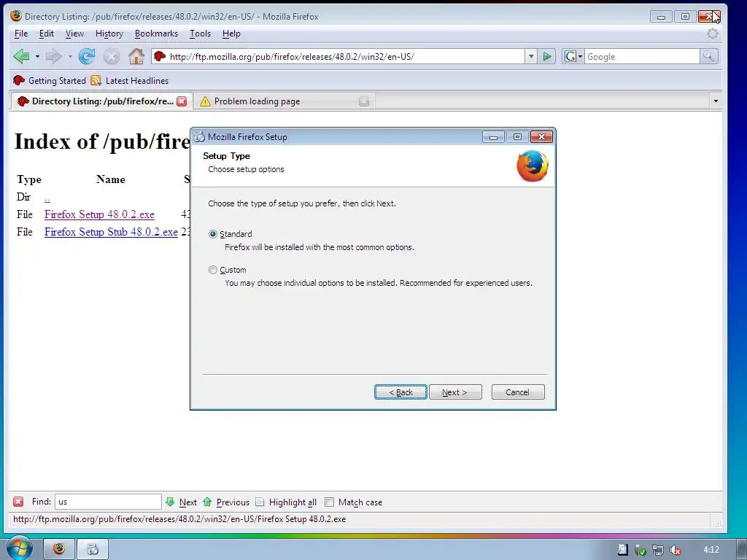
Task: Close the Mozilla Firefox Setup dialog
Action: 542,137
